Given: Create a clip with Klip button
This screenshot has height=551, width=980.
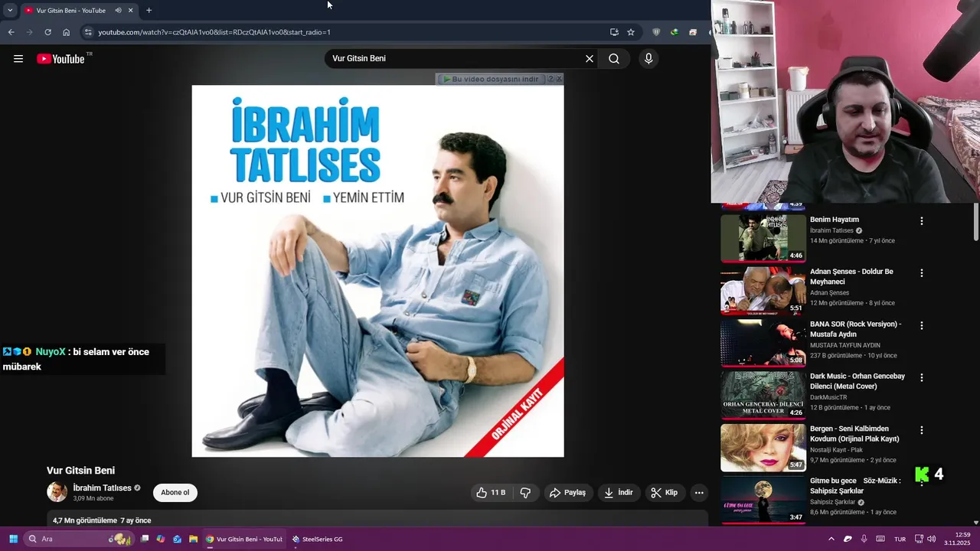Looking at the screenshot, I should pyautogui.click(x=665, y=493).
